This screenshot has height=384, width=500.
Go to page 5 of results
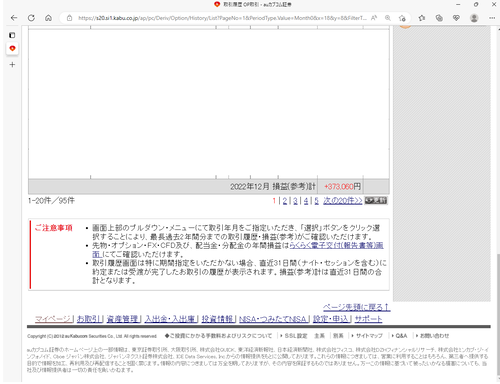(316, 201)
